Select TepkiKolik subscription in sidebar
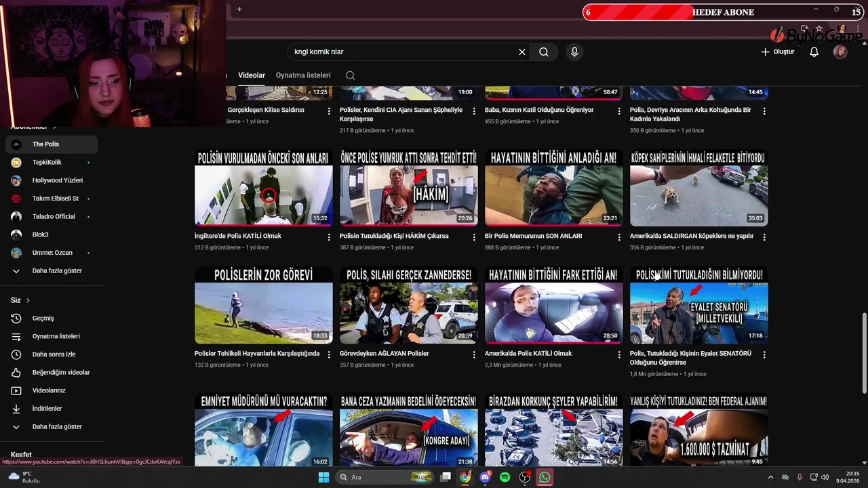This screenshot has height=488, width=868. [x=52, y=163]
